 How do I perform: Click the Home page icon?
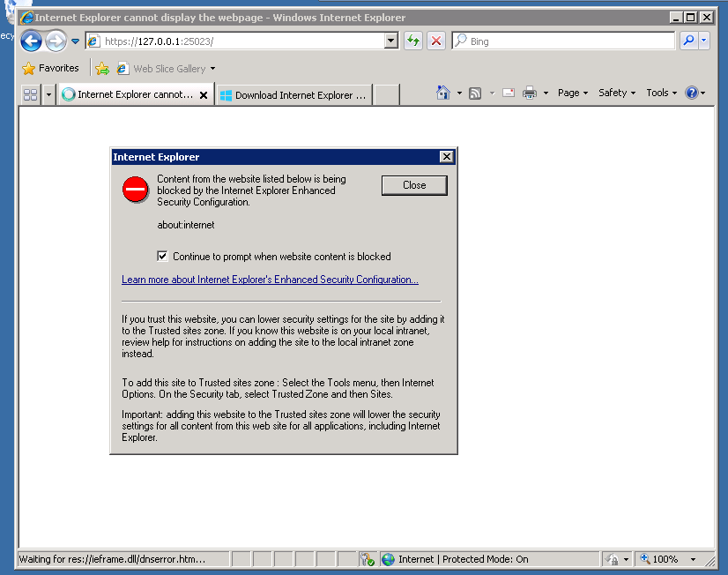point(443,93)
